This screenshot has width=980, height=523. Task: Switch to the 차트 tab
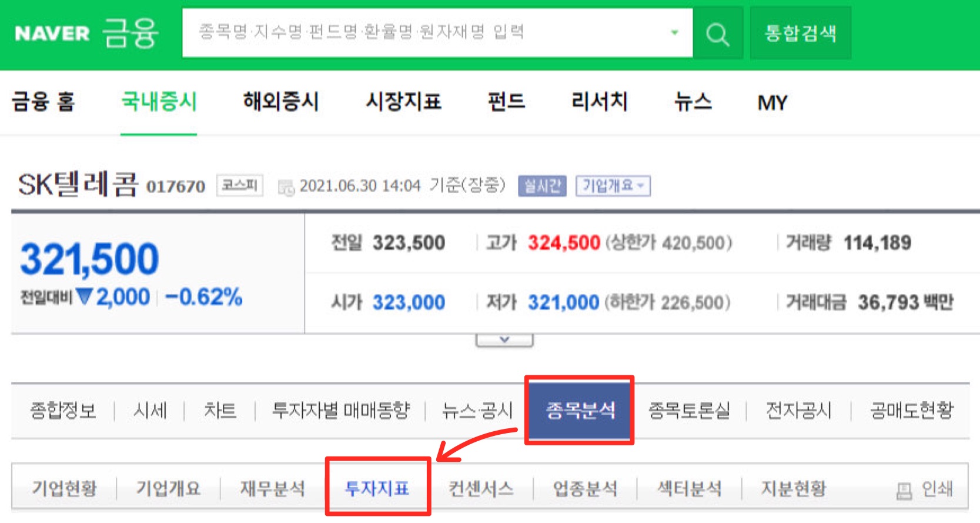pos(220,410)
